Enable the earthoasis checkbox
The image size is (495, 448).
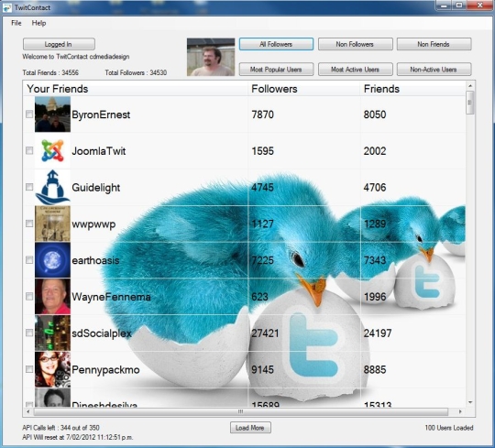(x=29, y=260)
